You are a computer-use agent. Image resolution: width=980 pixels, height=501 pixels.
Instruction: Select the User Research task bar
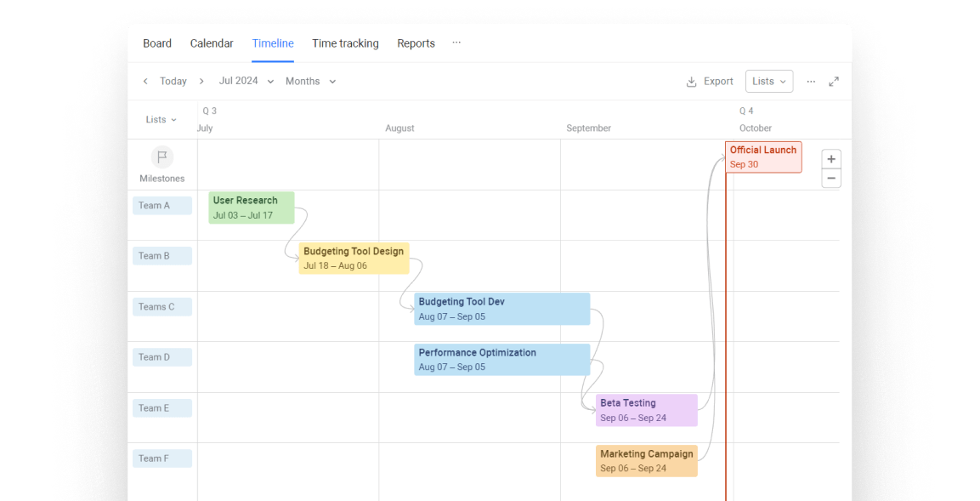[x=252, y=208]
